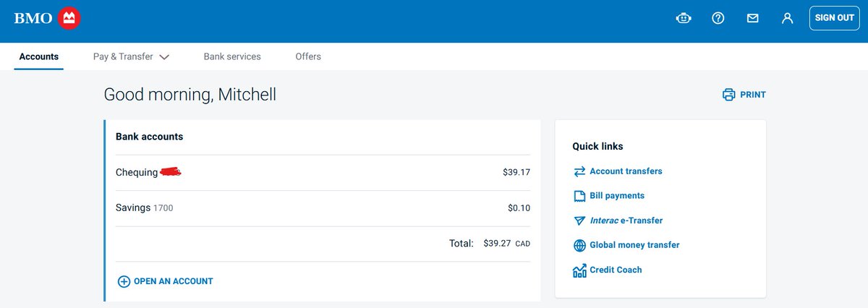Click the Bank accounts heading
This screenshot has height=308, width=868.
(x=149, y=137)
